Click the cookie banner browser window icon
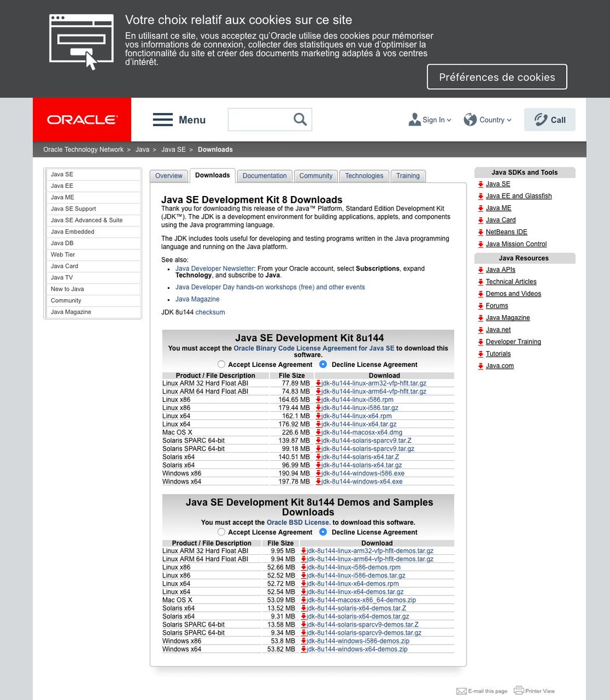Viewport: 610px width, 700px height. click(81, 42)
